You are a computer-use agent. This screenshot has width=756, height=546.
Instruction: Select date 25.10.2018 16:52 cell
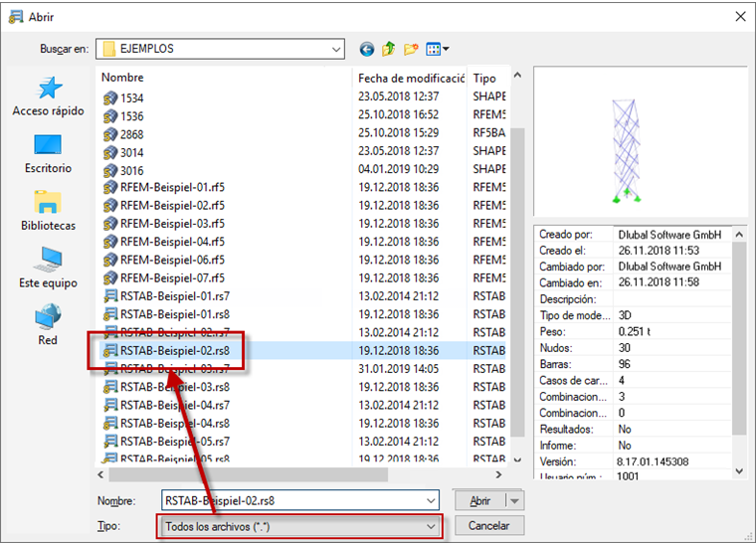point(398,114)
